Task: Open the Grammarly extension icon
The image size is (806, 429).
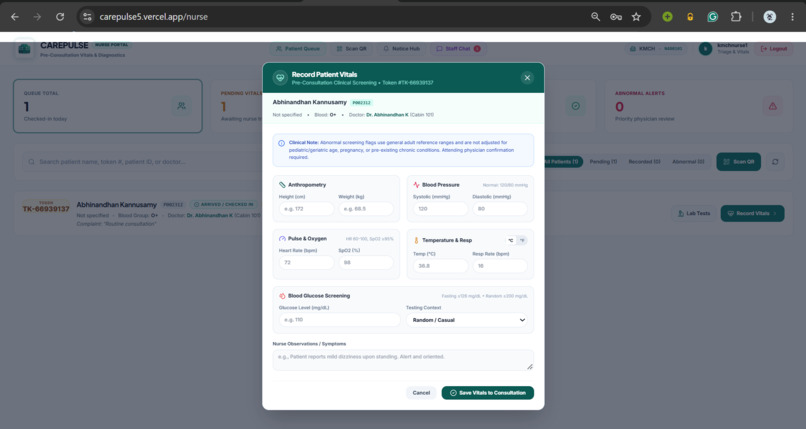Action: [712, 17]
